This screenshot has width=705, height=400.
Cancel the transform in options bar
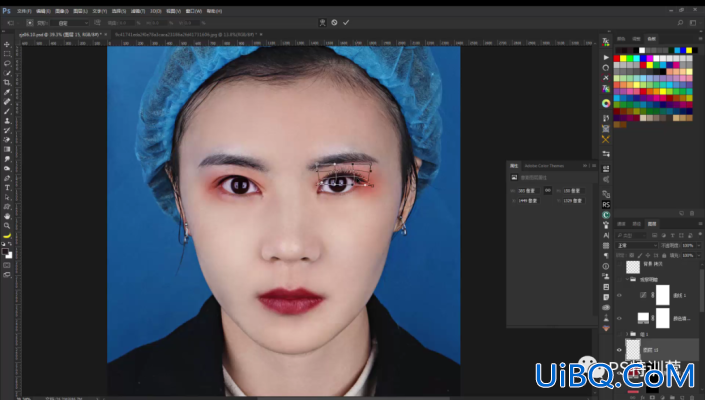coord(334,22)
